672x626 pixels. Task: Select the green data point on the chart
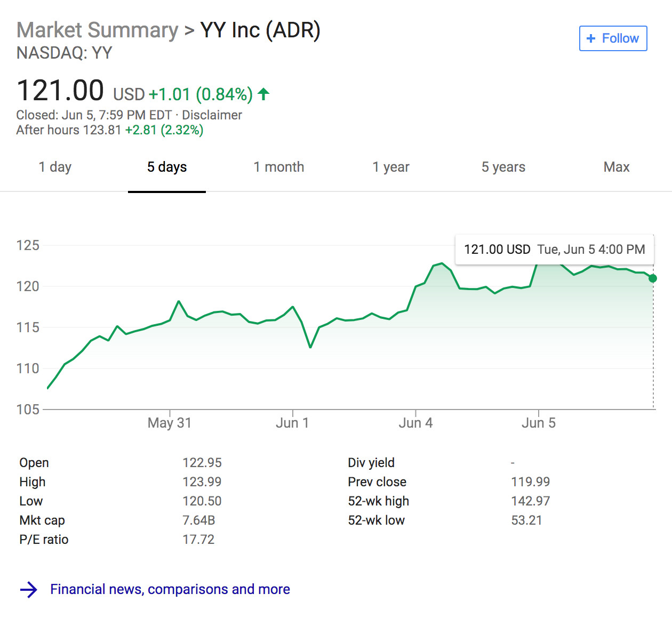tap(652, 278)
